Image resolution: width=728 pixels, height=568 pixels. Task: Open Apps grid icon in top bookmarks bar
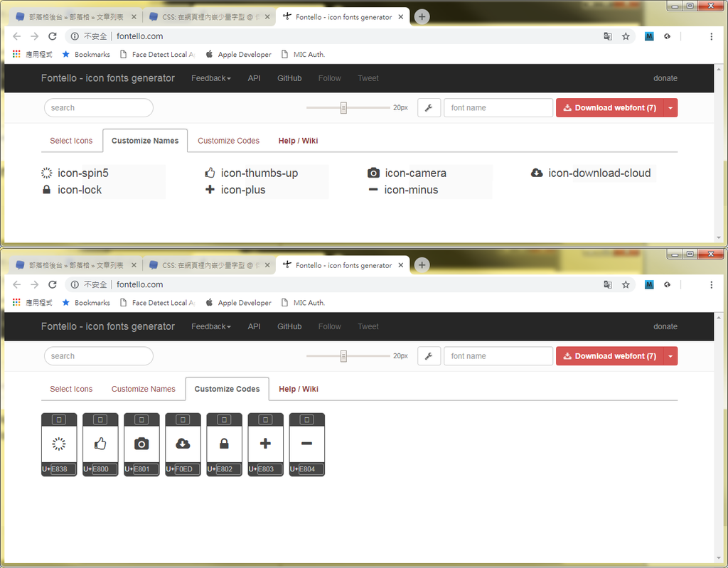[x=16, y=54]
